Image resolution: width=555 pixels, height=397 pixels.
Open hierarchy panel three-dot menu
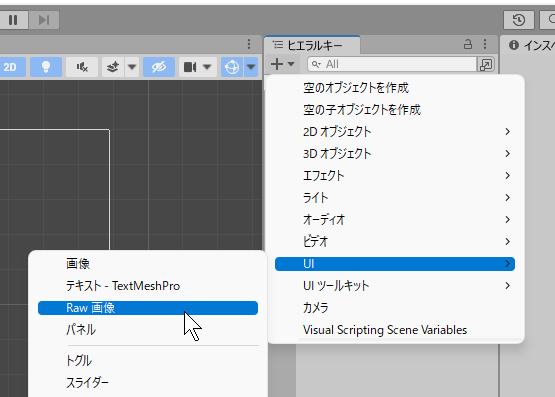[485, 44]
